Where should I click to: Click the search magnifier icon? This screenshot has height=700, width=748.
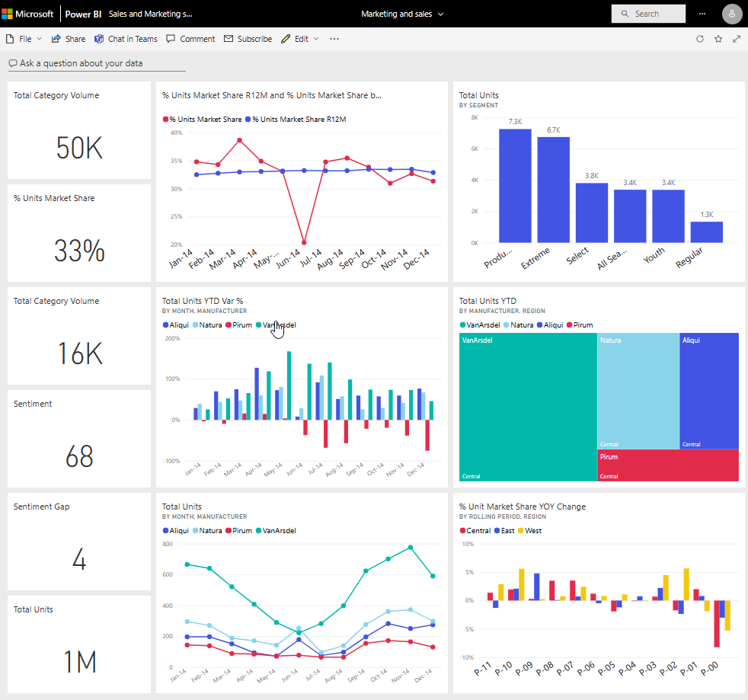click(624, 14)
